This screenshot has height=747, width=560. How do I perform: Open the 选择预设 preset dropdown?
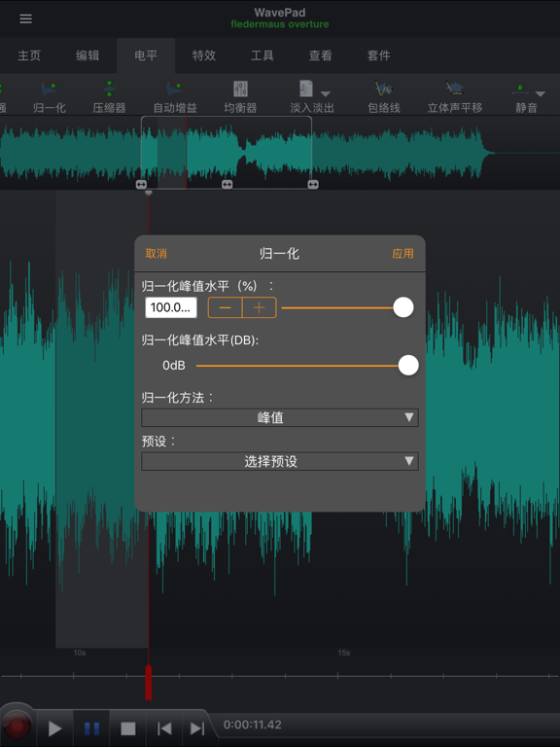pyautogui.click(x=280, y=461)
